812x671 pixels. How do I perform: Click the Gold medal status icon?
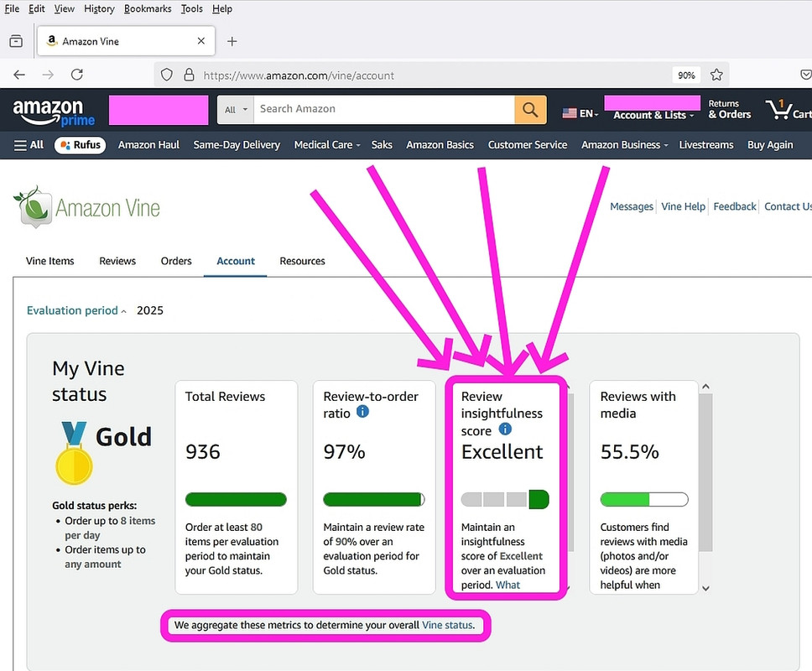click(x=74, y=453)
